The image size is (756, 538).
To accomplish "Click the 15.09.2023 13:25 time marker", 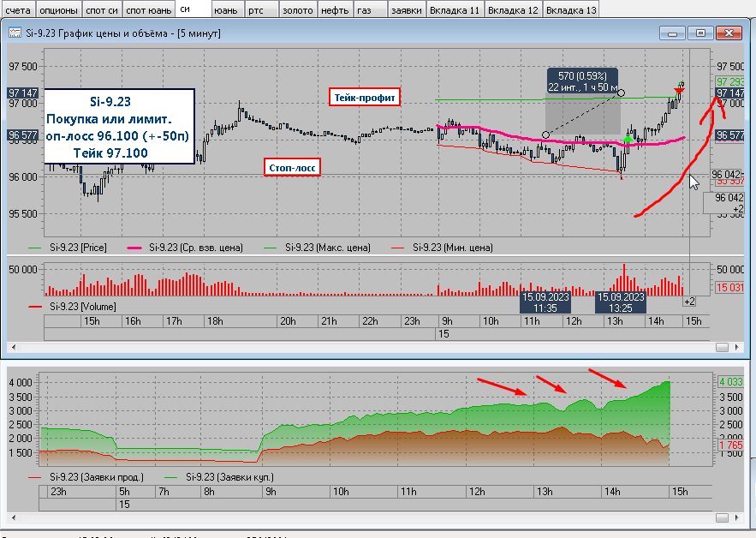I will (x=620, y=302).
